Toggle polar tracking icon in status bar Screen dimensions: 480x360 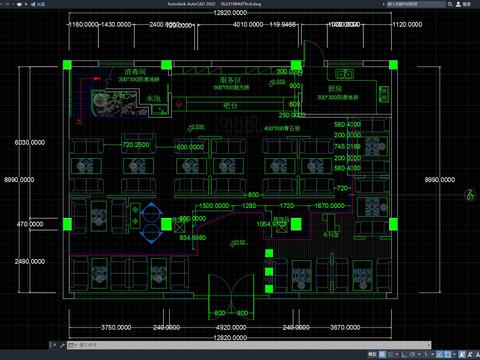tap(412, 354)
